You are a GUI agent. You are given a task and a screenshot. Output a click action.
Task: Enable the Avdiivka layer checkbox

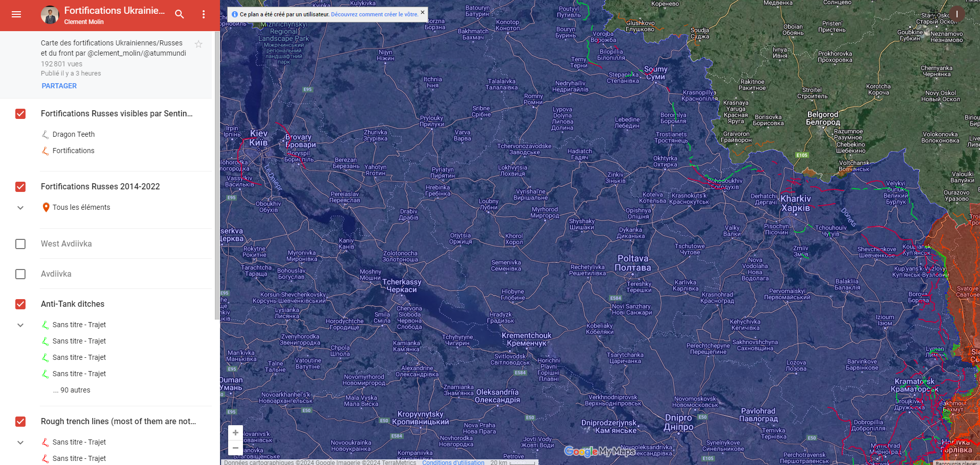point(20,274)
